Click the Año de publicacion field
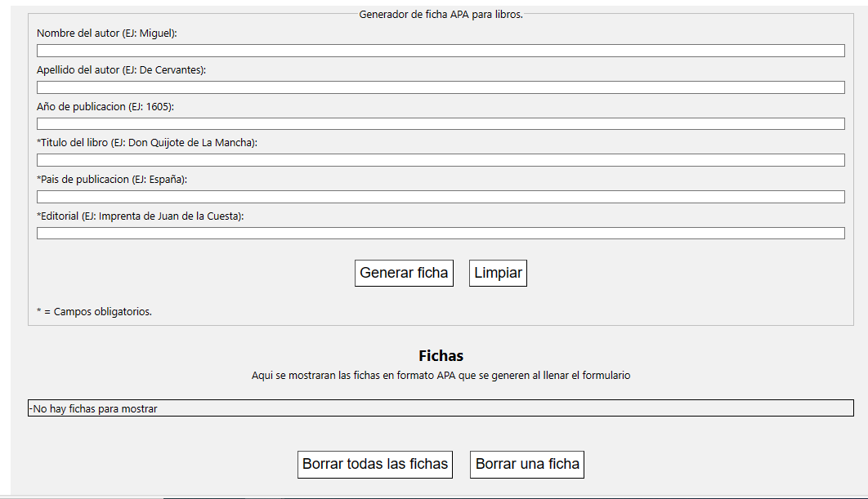Image resolution: width=868 pixels, height=499 pixels. [x=441, y=123]
